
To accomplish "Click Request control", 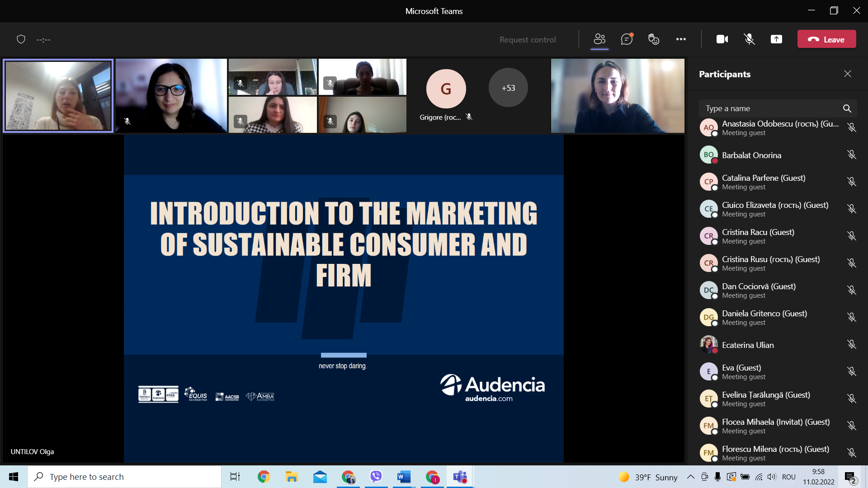I will (x=528, y=40).
